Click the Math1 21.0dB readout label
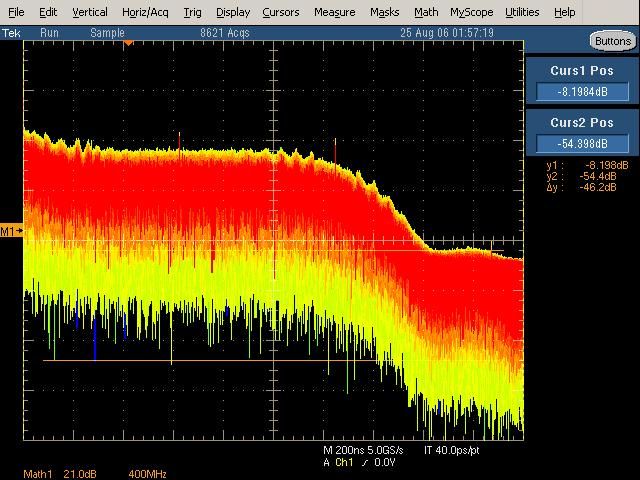This screenshot has height=480, width=640. (x=56, y=472)
